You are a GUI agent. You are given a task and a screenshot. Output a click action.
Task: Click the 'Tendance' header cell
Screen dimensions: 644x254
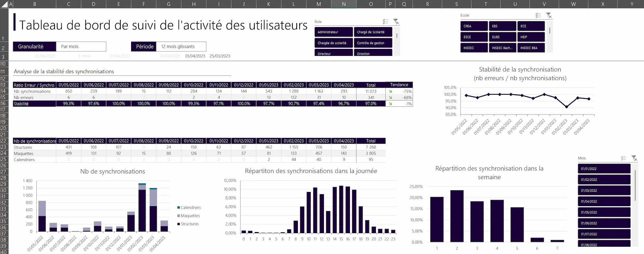pos(399,85)
